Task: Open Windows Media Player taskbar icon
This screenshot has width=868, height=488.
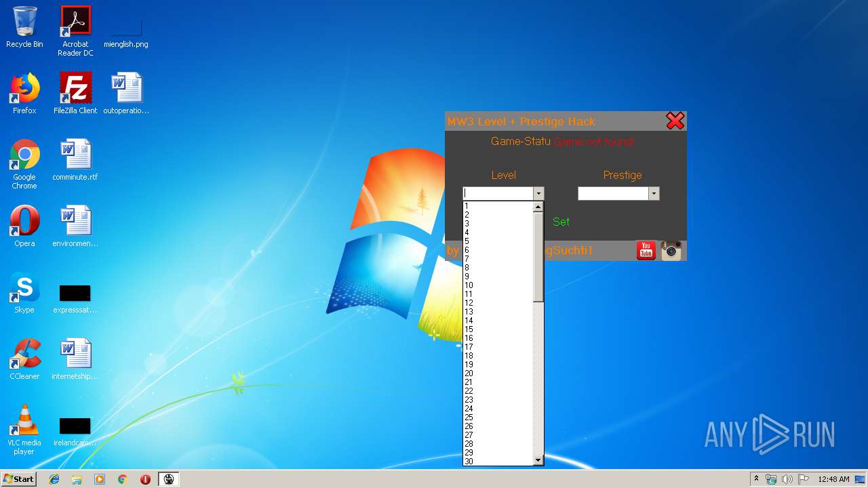Action: click(x=100, y=479)
